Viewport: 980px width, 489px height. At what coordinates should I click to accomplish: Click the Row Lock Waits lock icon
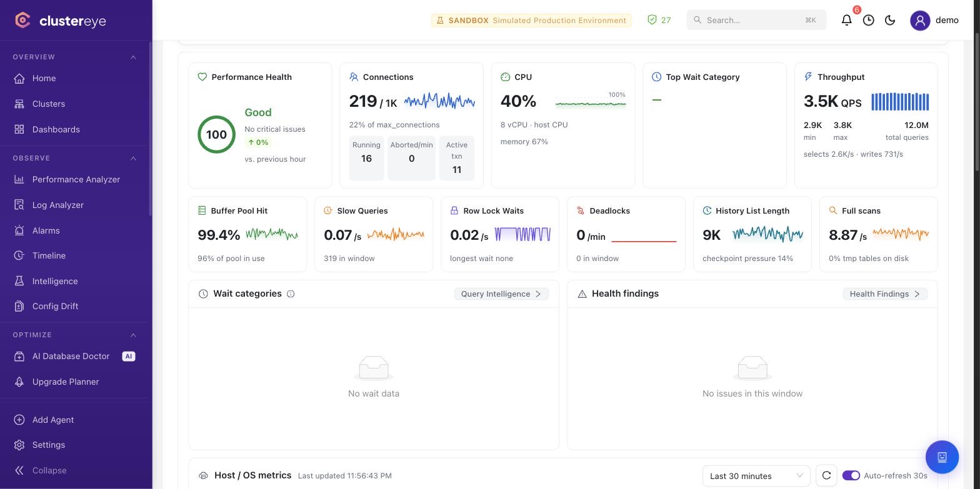click(454, 210)
